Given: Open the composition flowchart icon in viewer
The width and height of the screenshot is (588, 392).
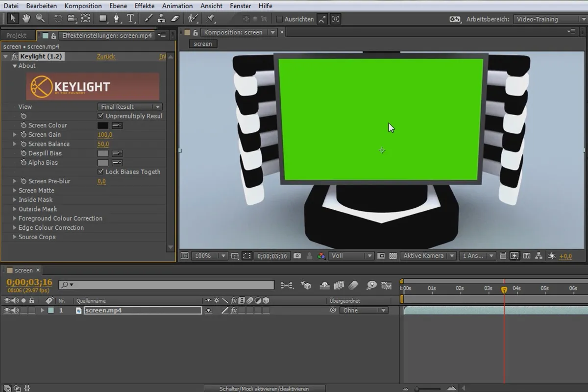Looking at the screenshot, I should pyautogui.click(x=539, y=256).
